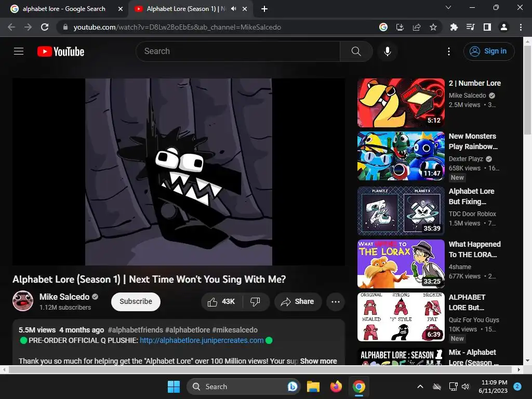Select the Alphabet Lore (Season 1) YouTube tab

coord(186,9)
